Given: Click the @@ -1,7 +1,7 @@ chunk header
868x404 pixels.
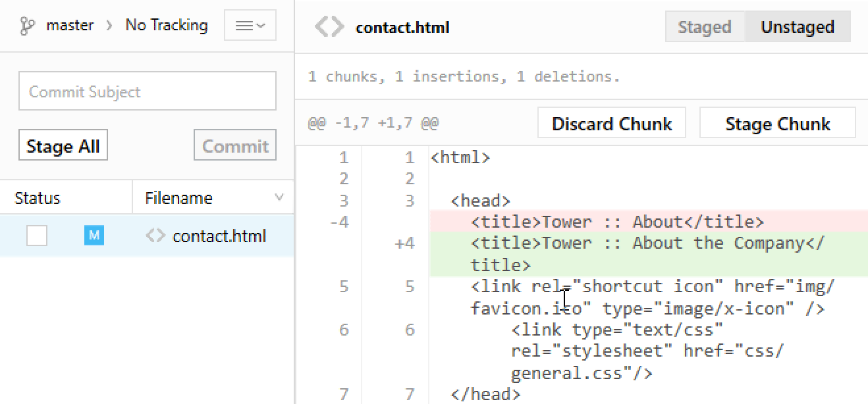Looking at the screenshot, I should click(x=373, y=122).
